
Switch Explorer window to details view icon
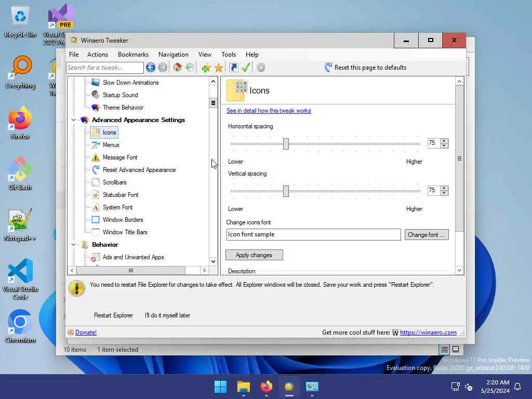444,350
